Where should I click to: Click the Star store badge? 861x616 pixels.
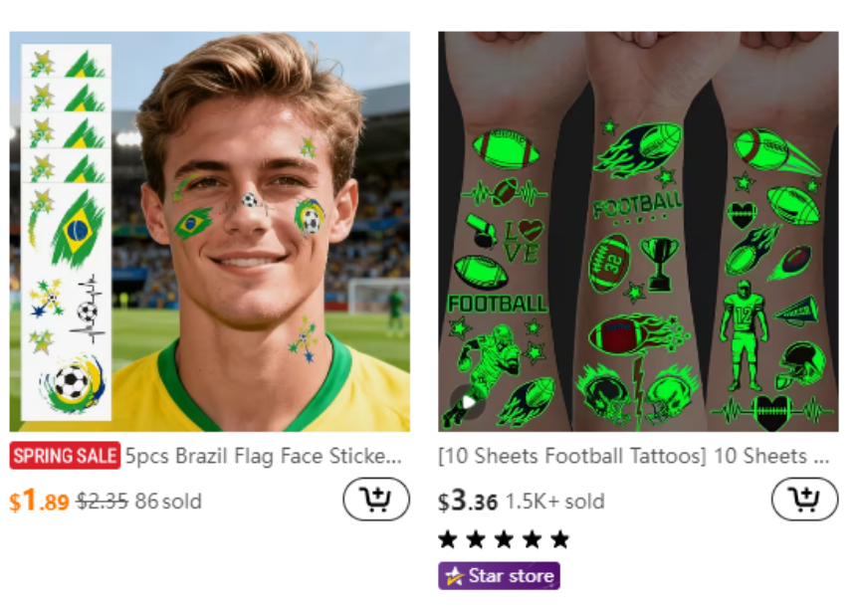pos(500,576)
